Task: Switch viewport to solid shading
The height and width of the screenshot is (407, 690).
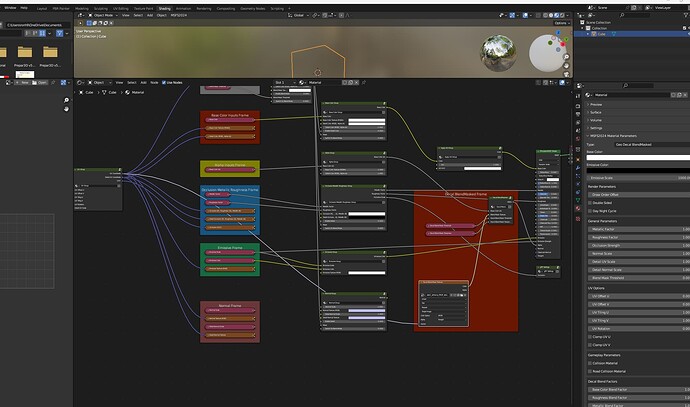Action: pos(551,15)
